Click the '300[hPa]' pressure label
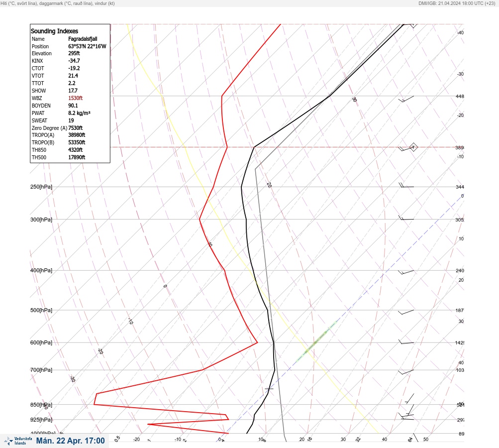Screen dimensions: 499x448 [41, 220]
